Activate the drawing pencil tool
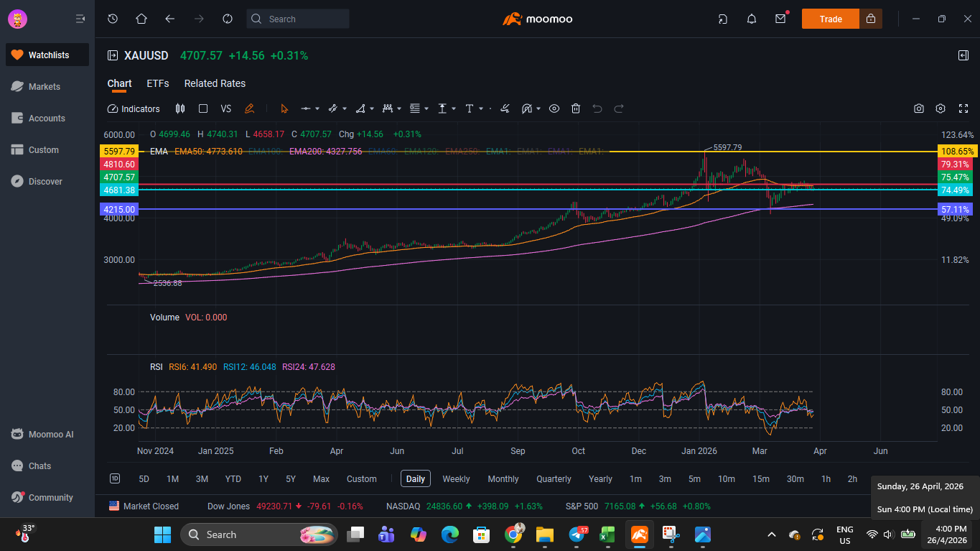Image resolution: width=980 pixels, height=551 pixels. pos(250,108)
